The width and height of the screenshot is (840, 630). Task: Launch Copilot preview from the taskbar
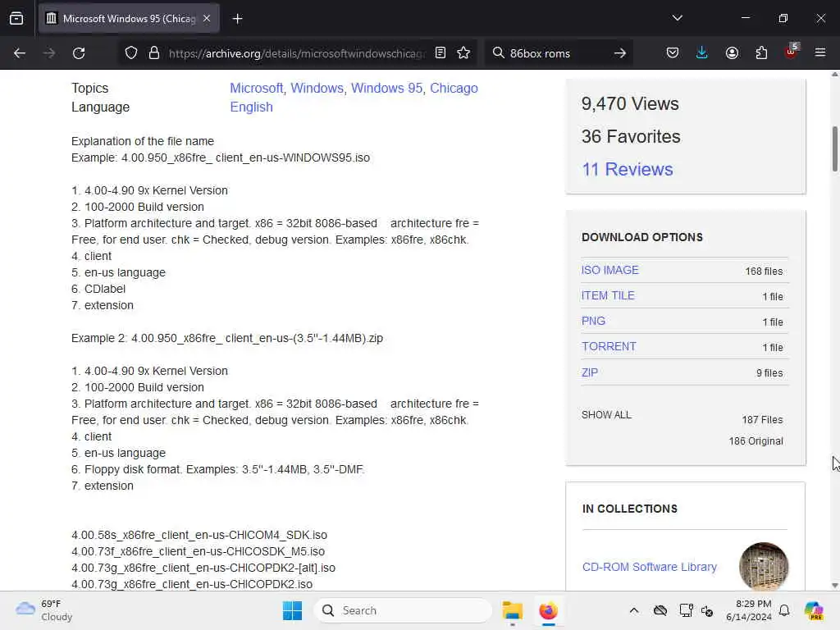814,610
